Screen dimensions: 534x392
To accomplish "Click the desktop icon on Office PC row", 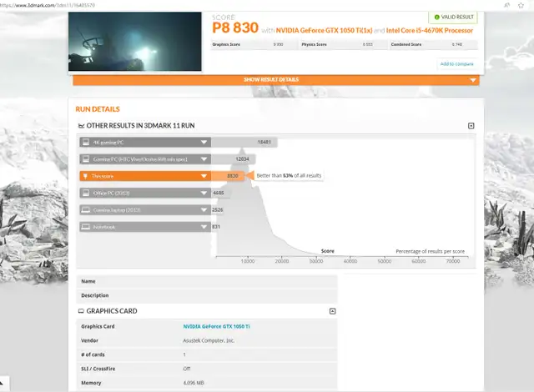I will [86, 193].
